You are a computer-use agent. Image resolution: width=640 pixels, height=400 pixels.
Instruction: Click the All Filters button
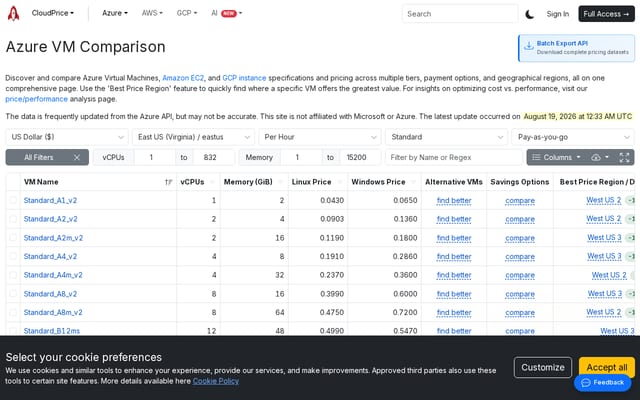tap(39, 157)
